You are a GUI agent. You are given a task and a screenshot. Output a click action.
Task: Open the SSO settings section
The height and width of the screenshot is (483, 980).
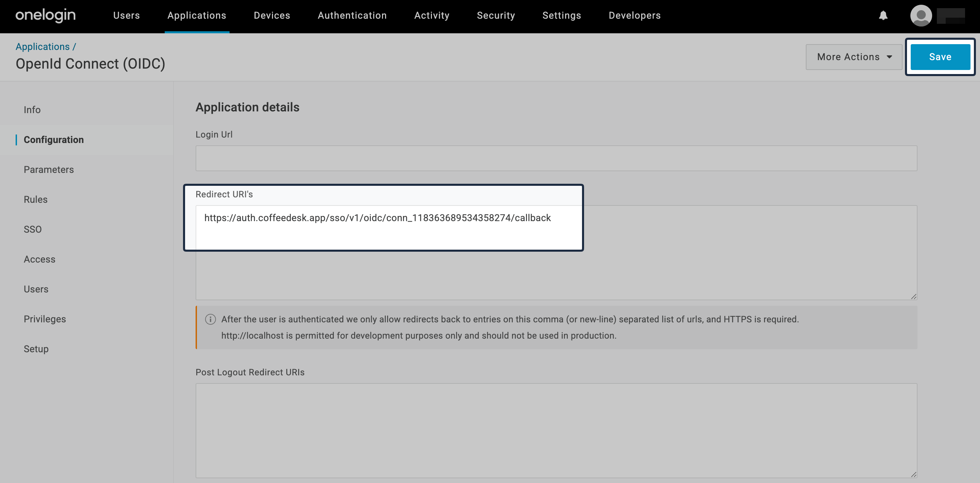point(33,229)
